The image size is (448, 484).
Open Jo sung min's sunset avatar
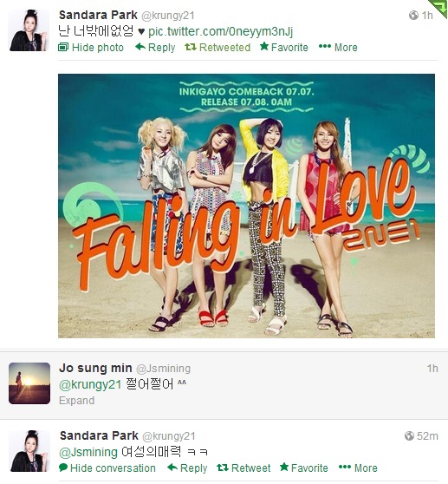29,383
